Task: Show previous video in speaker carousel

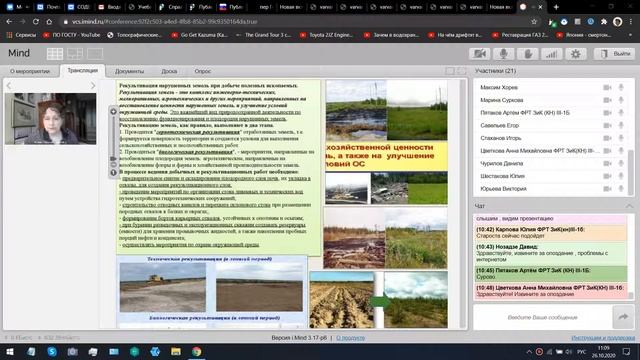Action: [9, 85]
